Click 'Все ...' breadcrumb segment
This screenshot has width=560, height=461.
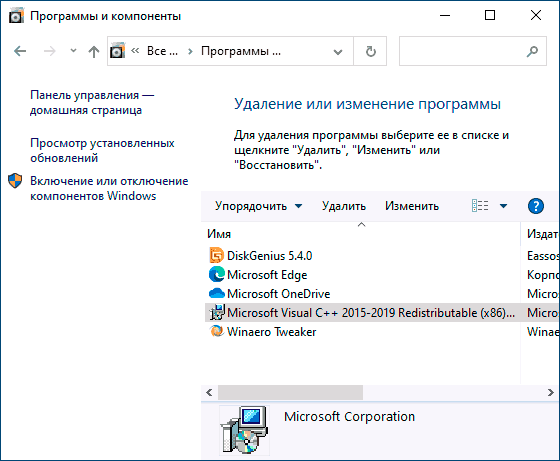point(162,51)
